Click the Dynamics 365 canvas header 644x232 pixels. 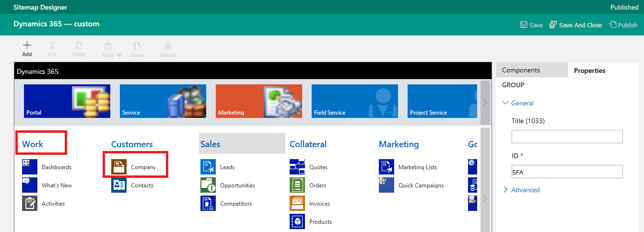point(253,71)
